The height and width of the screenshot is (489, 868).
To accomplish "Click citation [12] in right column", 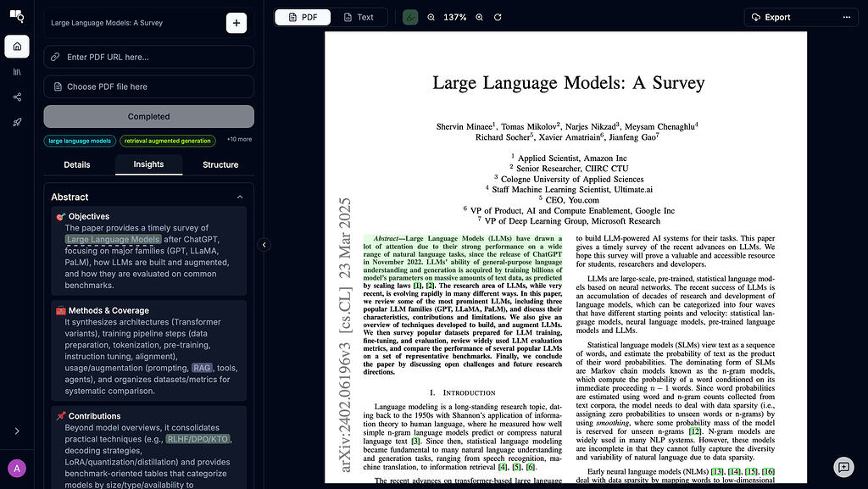I will [695, 431].
